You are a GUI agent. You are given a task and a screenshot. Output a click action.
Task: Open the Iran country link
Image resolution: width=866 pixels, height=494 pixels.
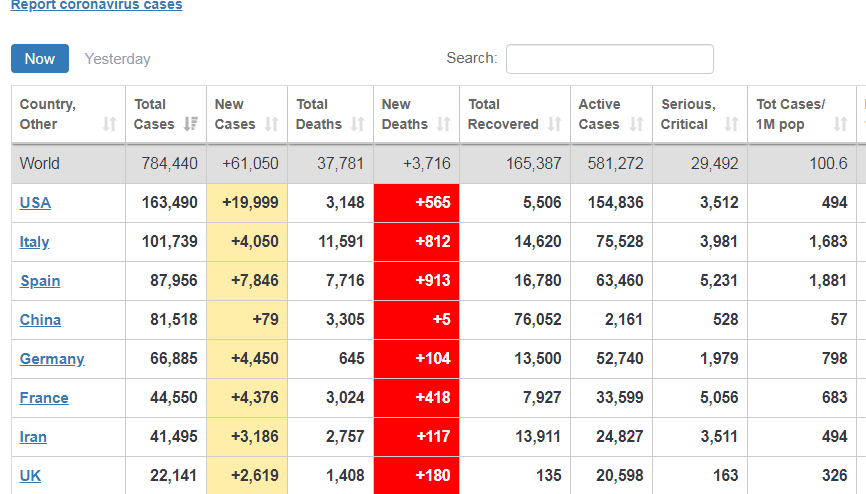(x=33, y=437)
